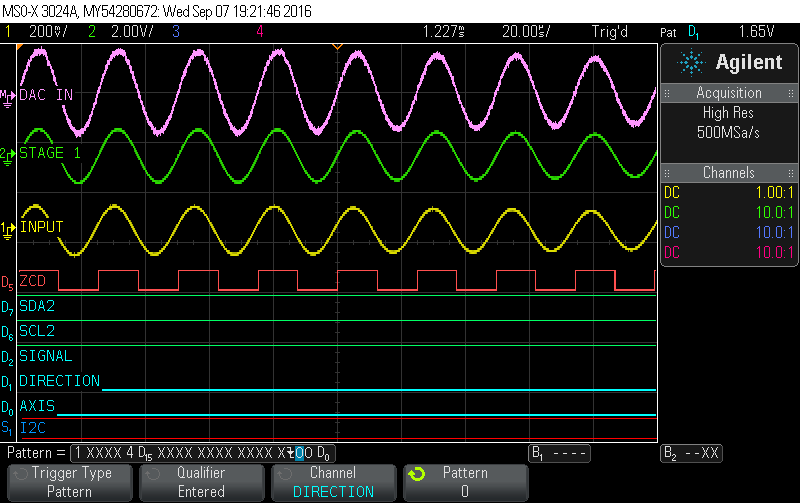Viewport: 800px width, 503px height.
Task: Click the DAC IN math waveform marker
Action: 8,95
